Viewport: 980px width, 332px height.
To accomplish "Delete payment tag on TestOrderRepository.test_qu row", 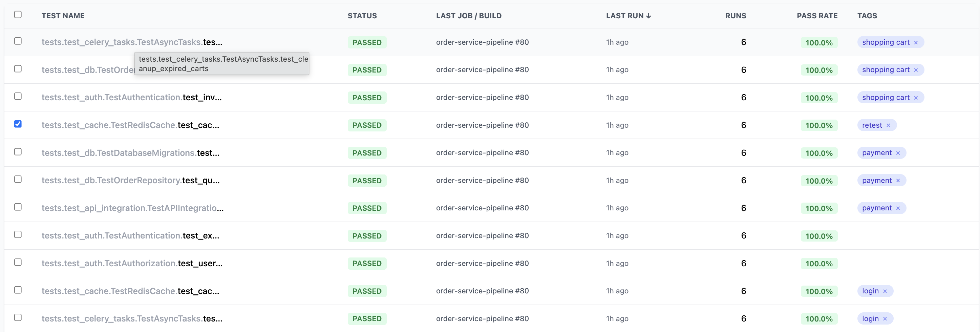I will tap(898, 181).
